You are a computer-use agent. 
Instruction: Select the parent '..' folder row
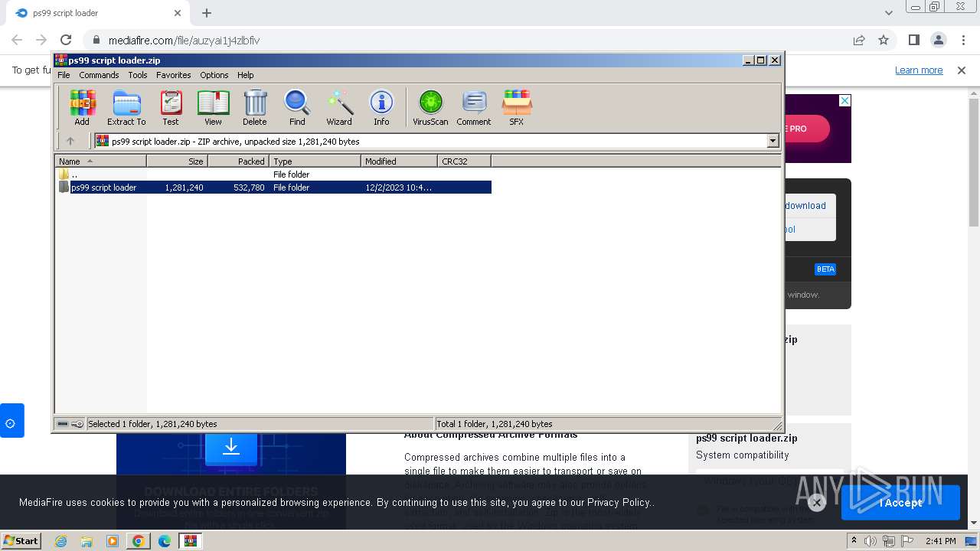[x=273, y=174]
